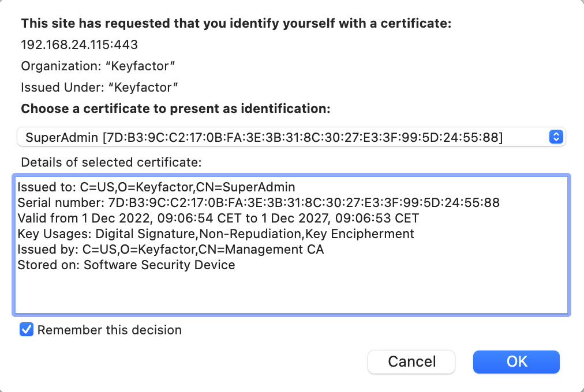This screenshot has height=392, width=584.
Task: Click the Issued by Management CA line
Action: (170, 249)
